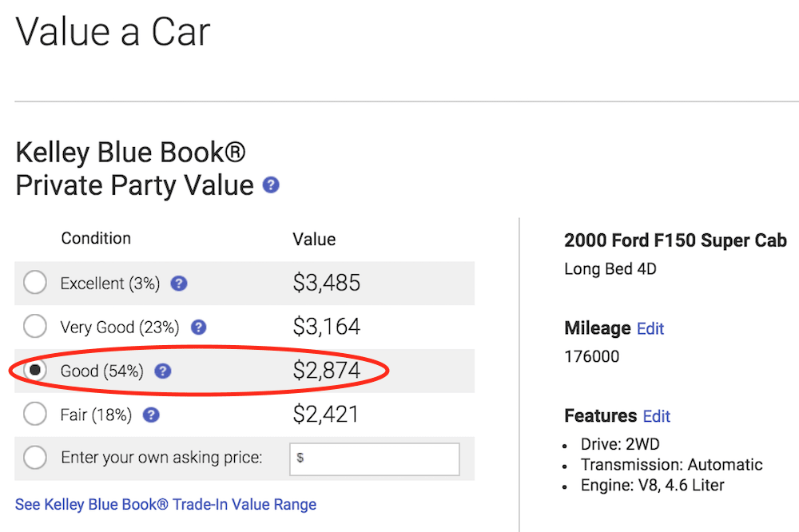Open help icon next to Good (54%)
This screenshot has height=532, width=799.
point(162,371)
